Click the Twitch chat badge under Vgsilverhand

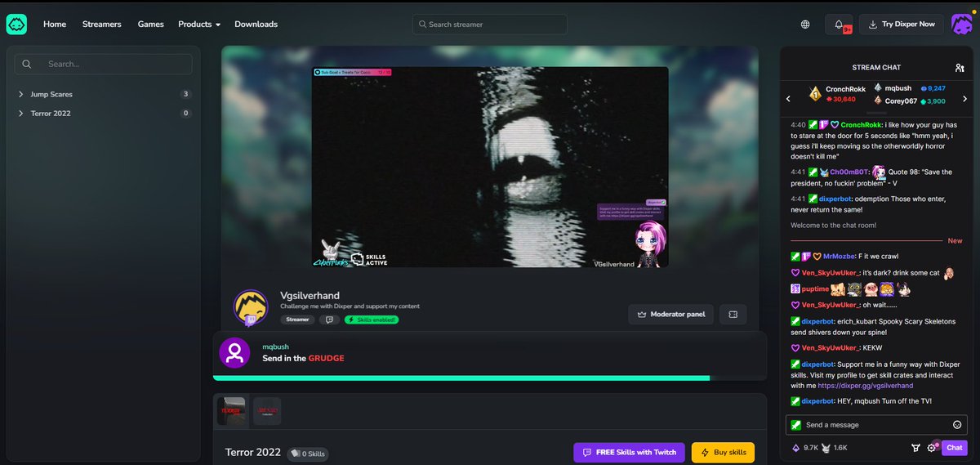click(x=330, y=320)
